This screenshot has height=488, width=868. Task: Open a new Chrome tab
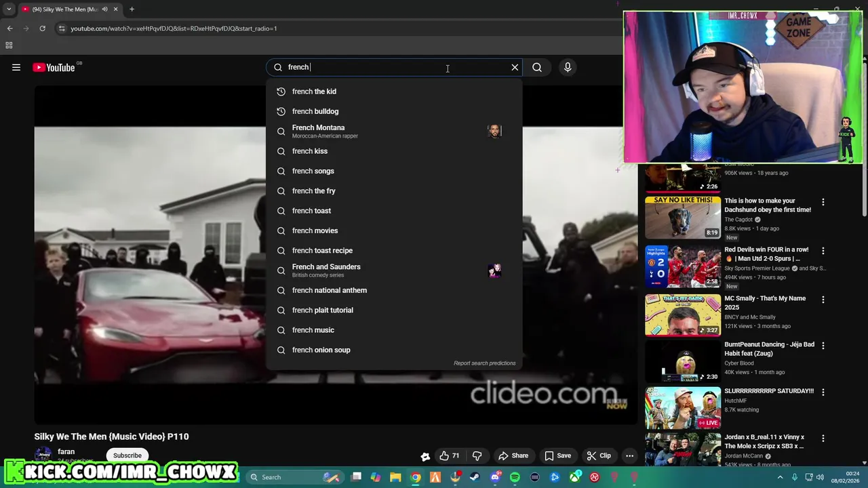[132, 9]
